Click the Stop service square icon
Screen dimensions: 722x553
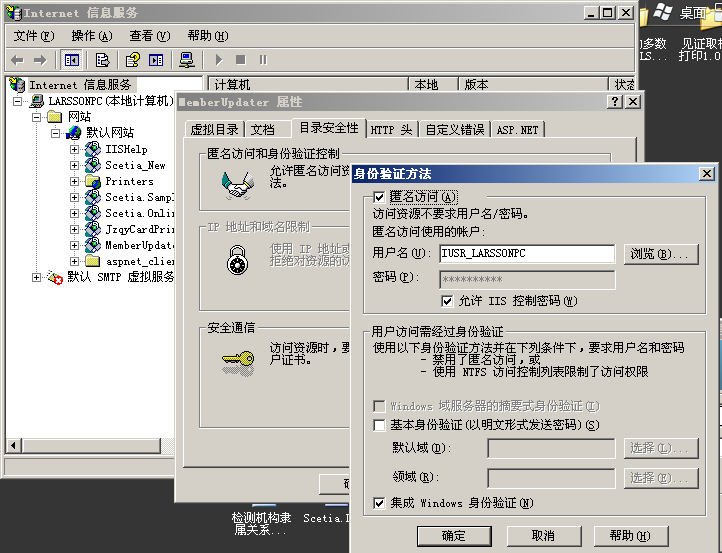[242, 60]
